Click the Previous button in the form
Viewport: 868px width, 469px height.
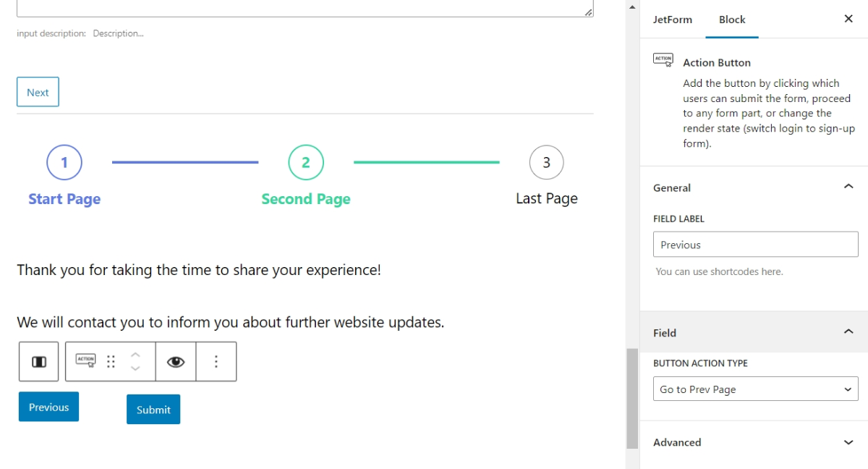coord(48,407)
